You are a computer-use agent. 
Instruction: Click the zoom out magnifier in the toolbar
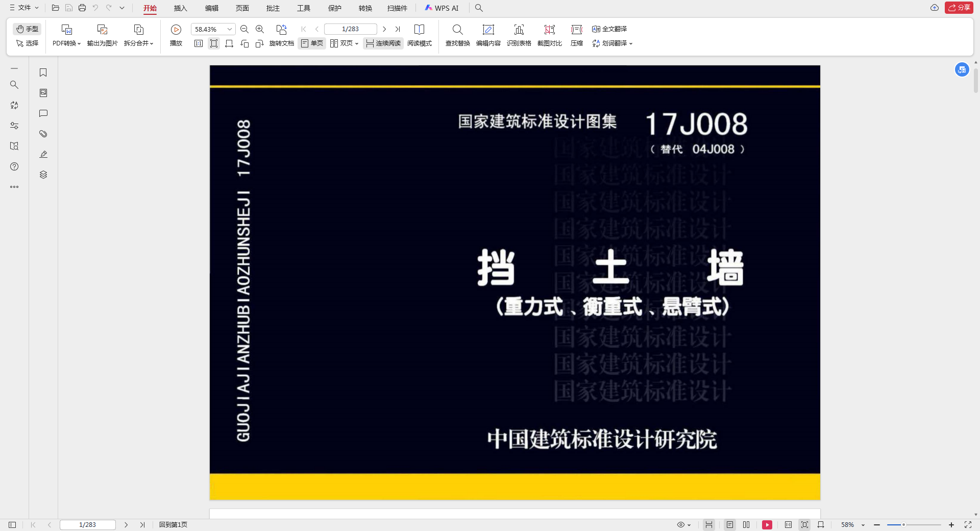point(244,29)
